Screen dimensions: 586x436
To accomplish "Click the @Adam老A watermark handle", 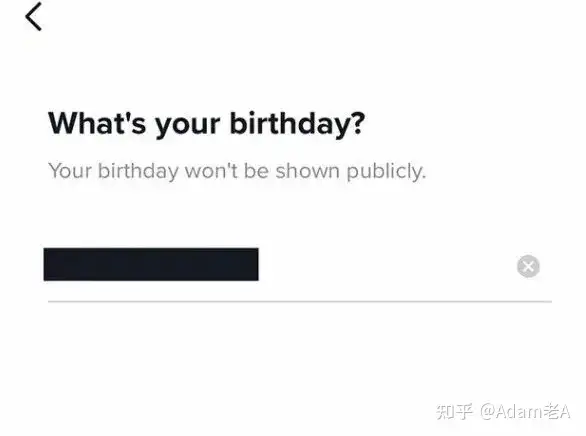I will pyautogui.click(x=525, y=412).
